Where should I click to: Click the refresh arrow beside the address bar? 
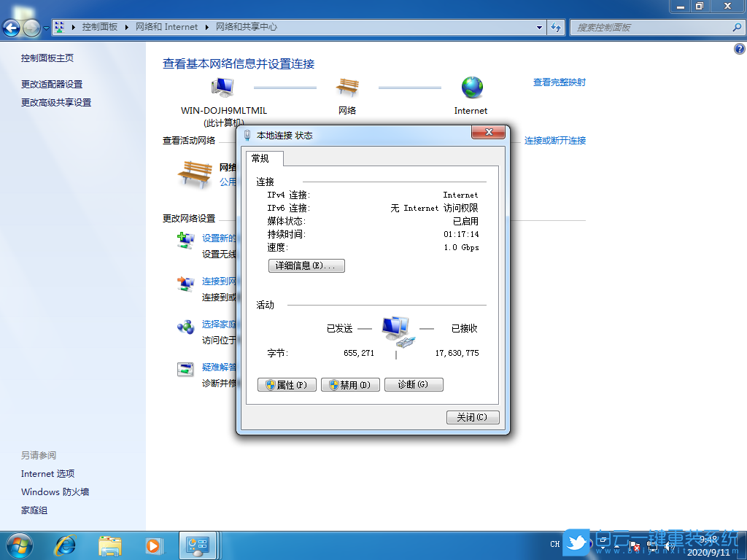[556, 27]
